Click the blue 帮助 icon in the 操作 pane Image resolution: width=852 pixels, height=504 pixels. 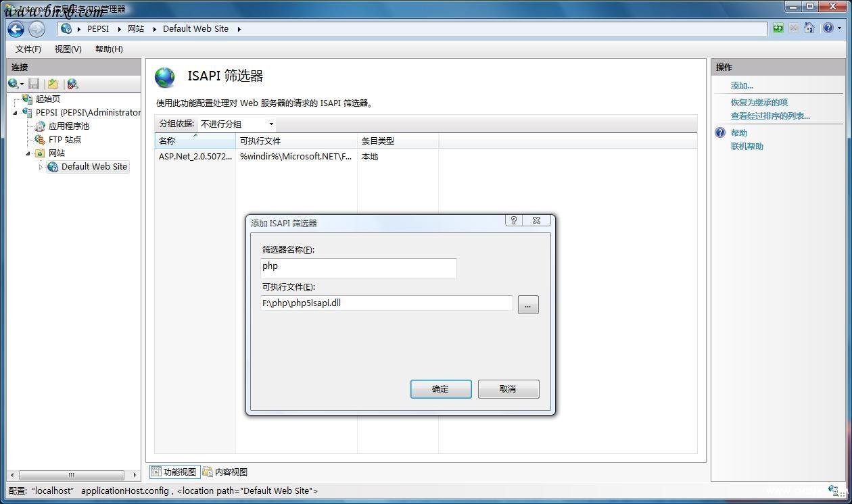(719, 132)
